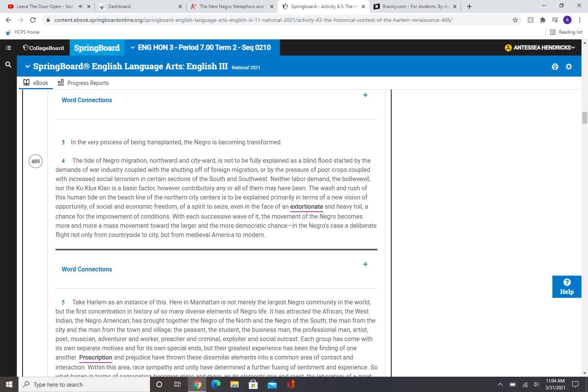Switch to the eBook tab
The height and width of the screenshot is (392, 588).
pos(36,83)
